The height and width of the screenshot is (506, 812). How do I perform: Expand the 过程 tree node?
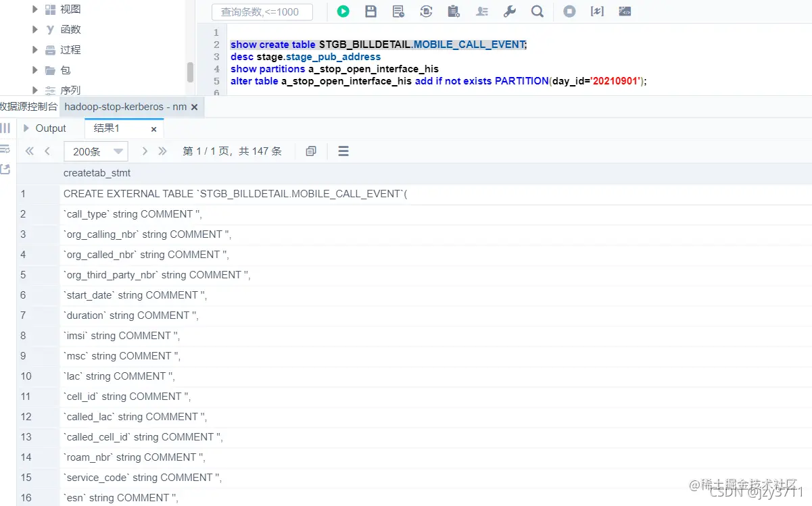point(35,50)
